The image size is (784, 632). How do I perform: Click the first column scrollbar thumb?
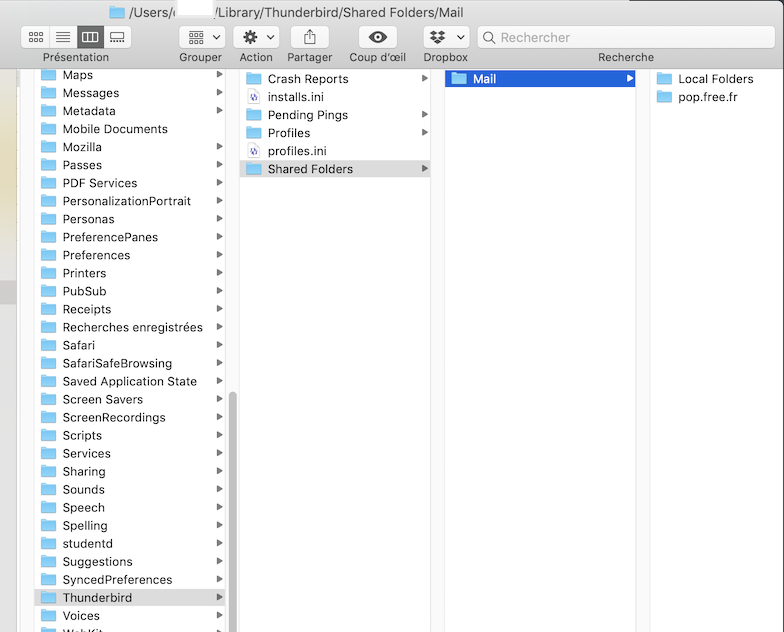(x=232, y=512)
